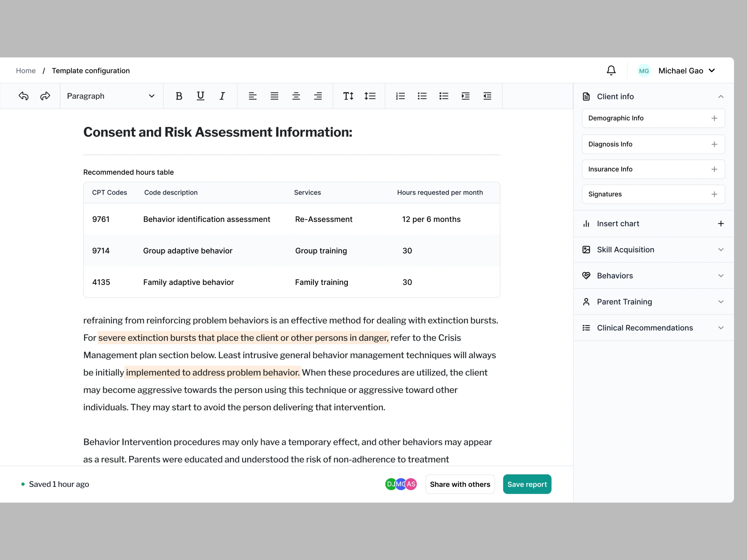Image resolution: width=747 pixels, height=560 pixels.
Task: Expand the Clinical Recommendations section
Action: pos(721,328)
